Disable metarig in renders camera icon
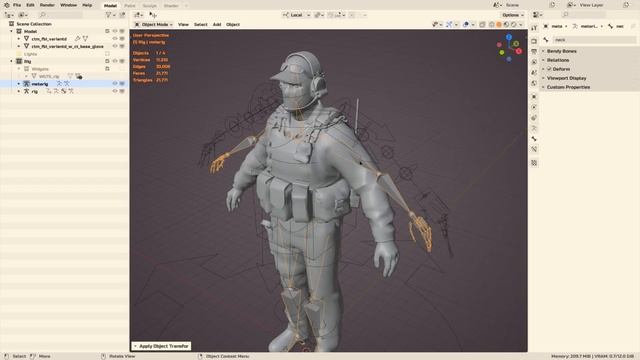The width and height of the screenshot is (640, 360). pyautogui.click(x=122, y=84)
